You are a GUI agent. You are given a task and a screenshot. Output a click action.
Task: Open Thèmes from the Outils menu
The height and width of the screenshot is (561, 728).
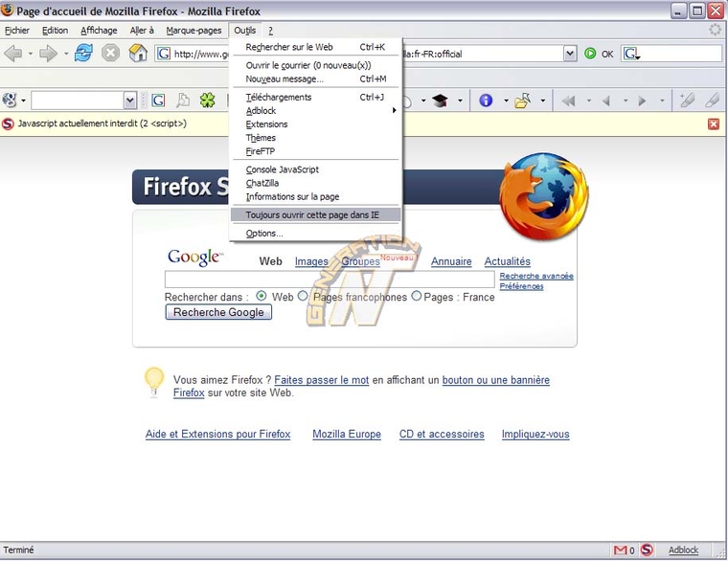click(x=316, y=137)
